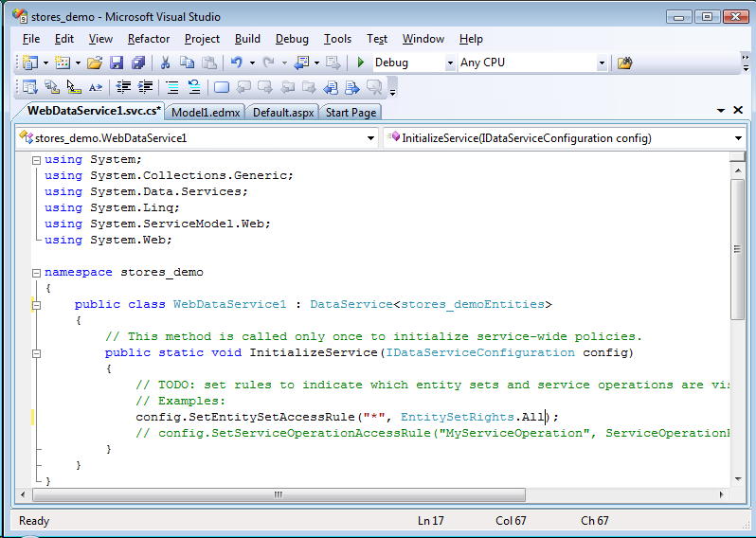This screenshot has height=538, width=756.
Task: Open the Debug configuration dropdown
Action: point(450,63)
